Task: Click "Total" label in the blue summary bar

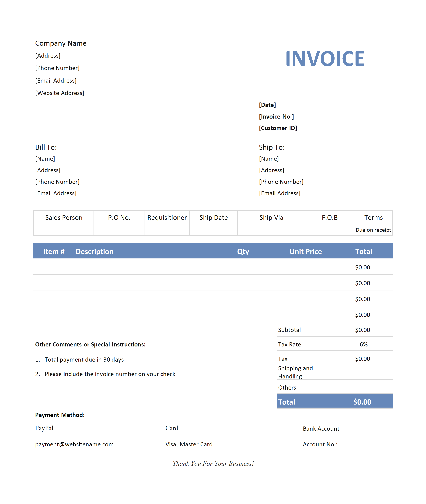Action: [286, 402]
